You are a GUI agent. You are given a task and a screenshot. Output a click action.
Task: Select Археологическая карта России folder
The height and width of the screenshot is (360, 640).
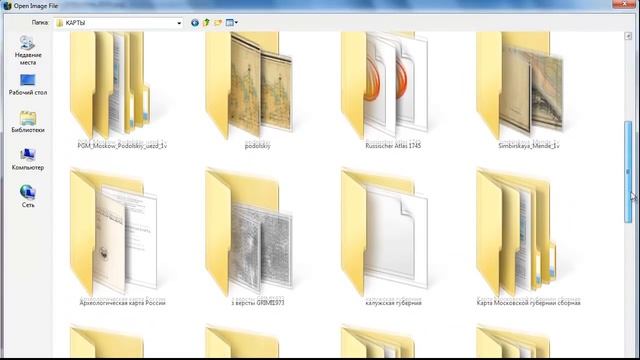click(x=122, y=238)
